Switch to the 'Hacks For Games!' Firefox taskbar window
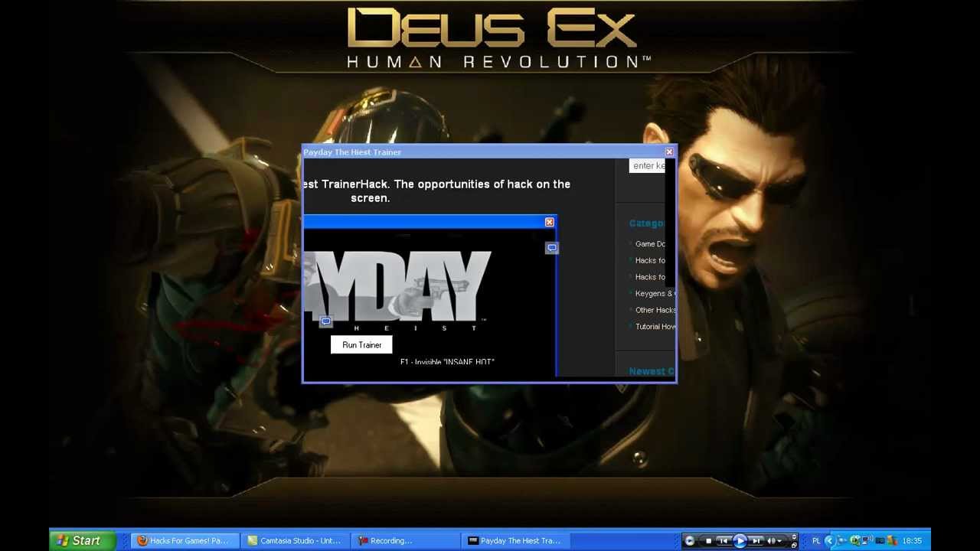 (185, 540)
